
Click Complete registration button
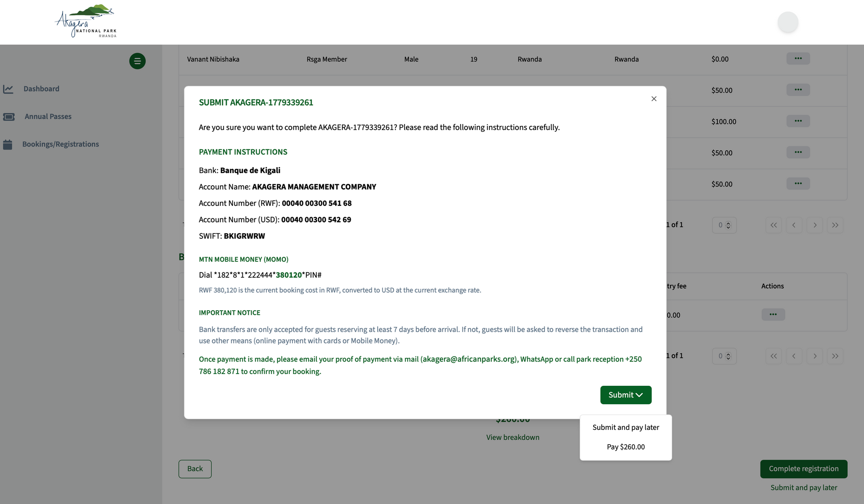pos(804,469)
